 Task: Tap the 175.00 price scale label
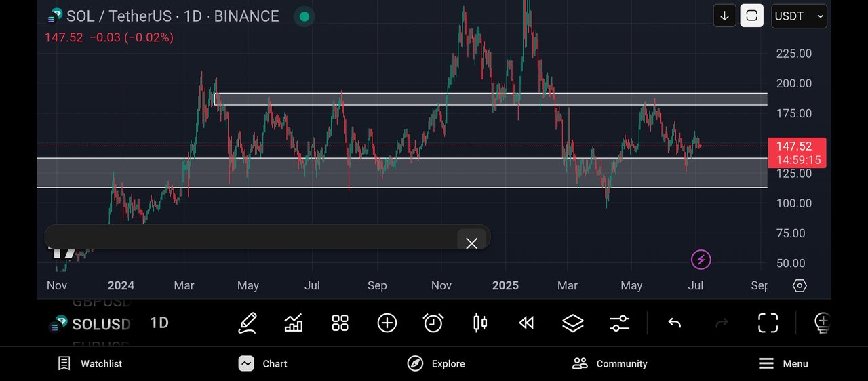point(794,113)
